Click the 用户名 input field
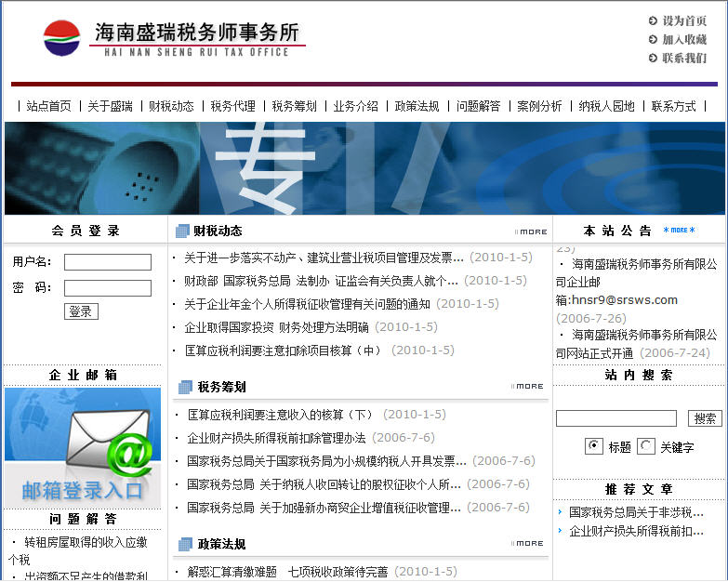 [108, 262]
